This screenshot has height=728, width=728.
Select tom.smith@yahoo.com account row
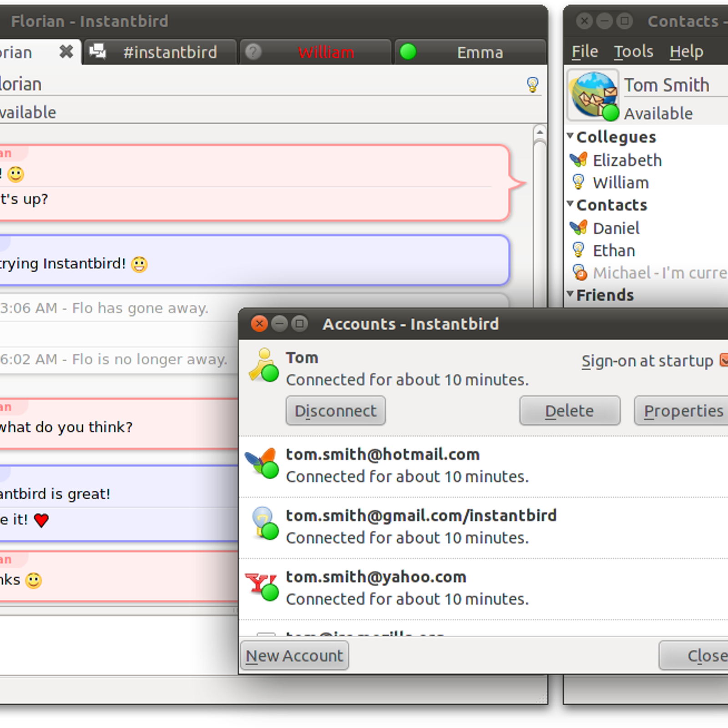[483, 588]
